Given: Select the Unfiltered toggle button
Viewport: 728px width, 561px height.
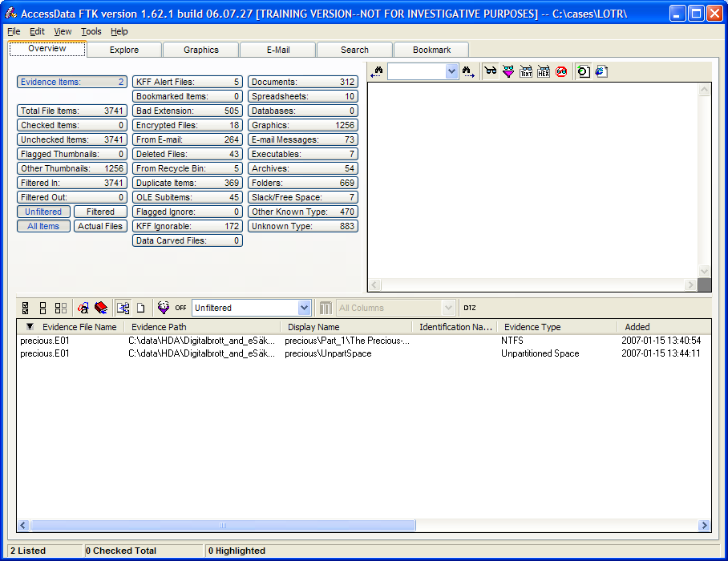Looking at the screenshot, I should click(x=43, y=212).
